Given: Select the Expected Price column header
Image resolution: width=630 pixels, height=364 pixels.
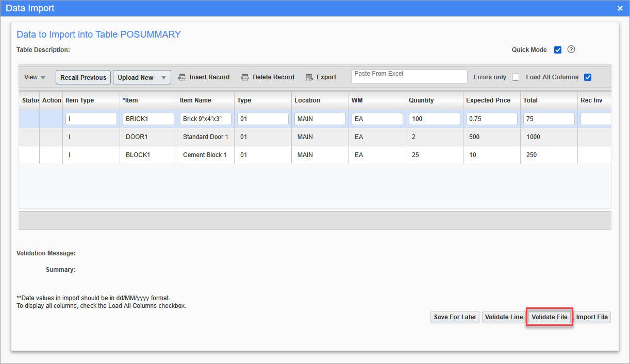Looking at the screenshot, I should tap(489, 100).
